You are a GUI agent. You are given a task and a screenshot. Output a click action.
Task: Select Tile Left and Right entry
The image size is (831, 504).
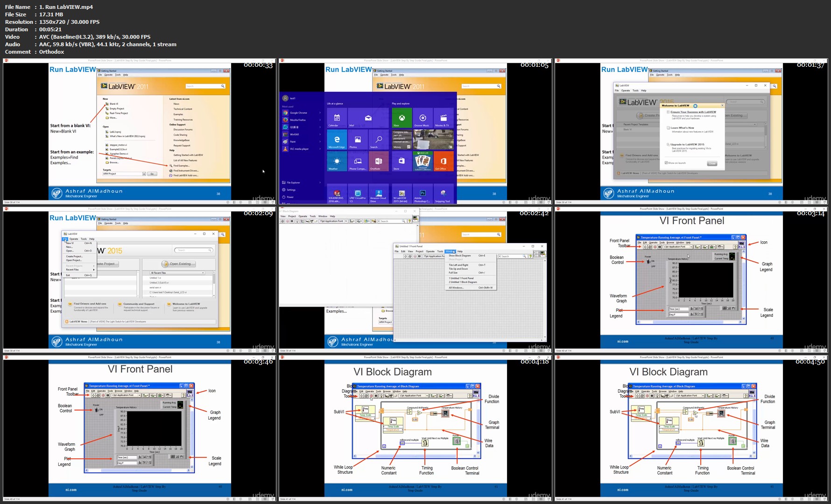pyautogui.click(x=470, y=265)
